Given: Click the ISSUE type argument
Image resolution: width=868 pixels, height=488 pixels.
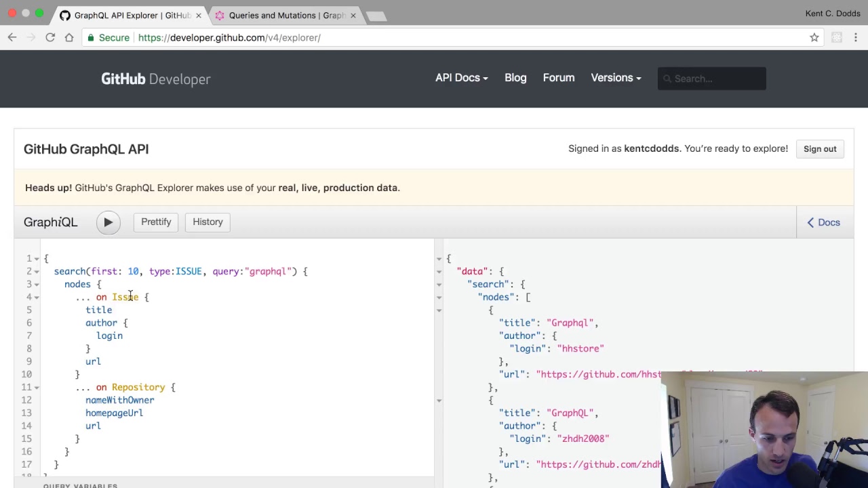Looking at the screenshot, I should (x=189, y=271).
